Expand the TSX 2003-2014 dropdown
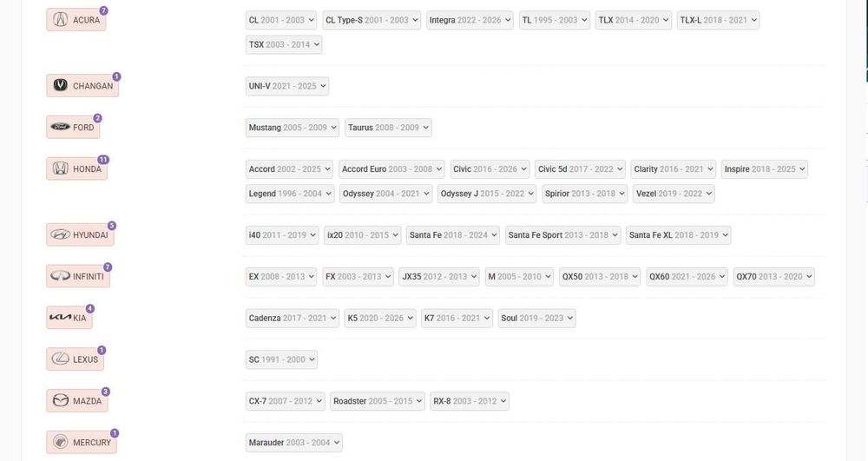 pos(284,45)
